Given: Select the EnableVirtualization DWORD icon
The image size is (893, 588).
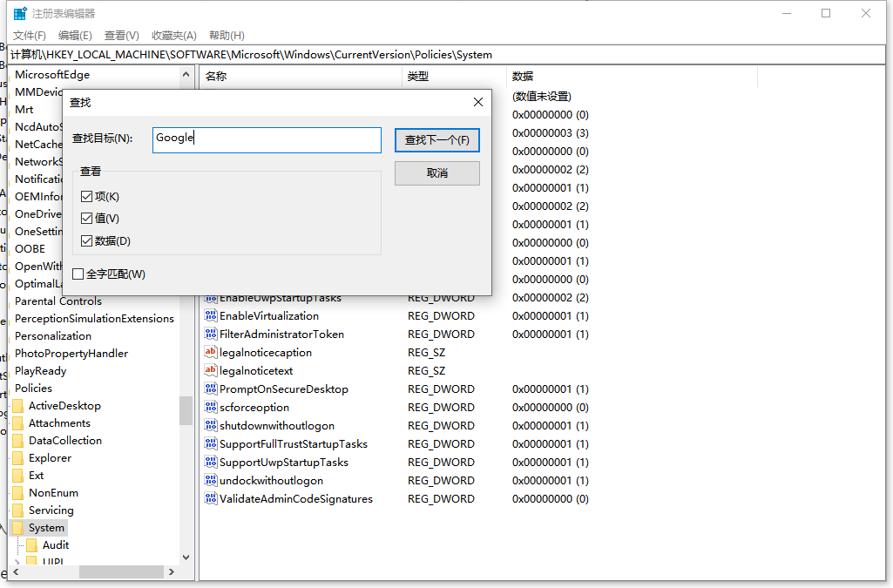Looking at the screenshot, I should 211,316.
